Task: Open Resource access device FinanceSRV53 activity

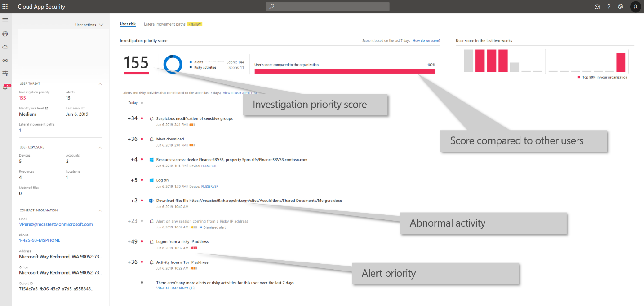Action: (232, 160)
